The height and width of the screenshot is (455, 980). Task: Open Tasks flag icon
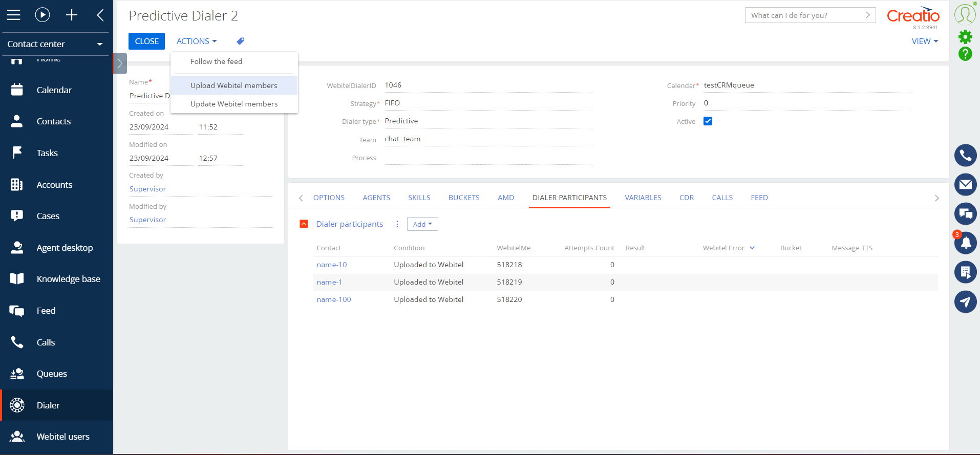(x=17, y=153)
